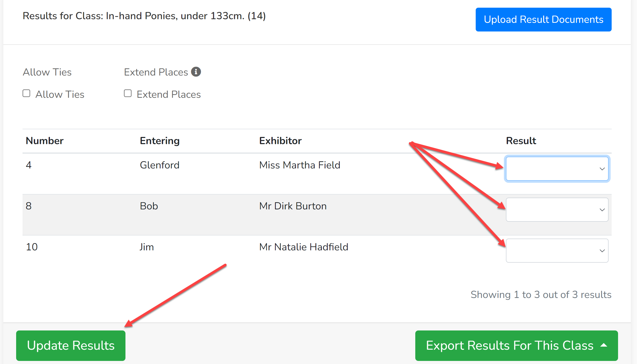This screenshot has height=364, width=637.
Task: Select the row for entry Glenford
Action: (x=317, y=174)
